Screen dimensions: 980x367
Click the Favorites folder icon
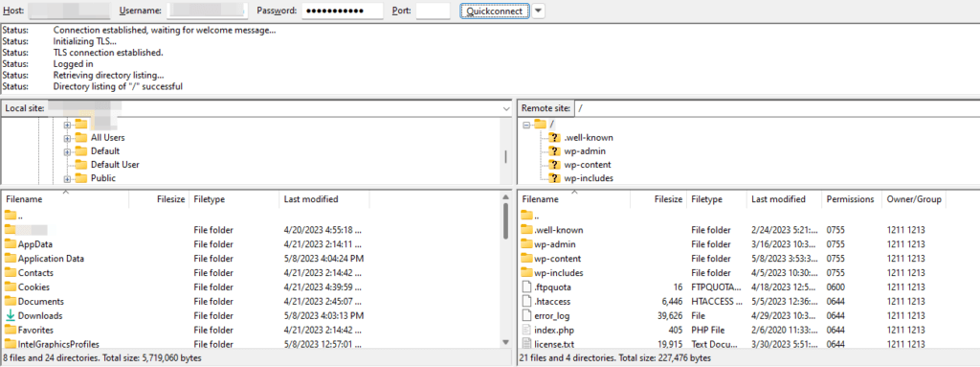tap(10, 330)
